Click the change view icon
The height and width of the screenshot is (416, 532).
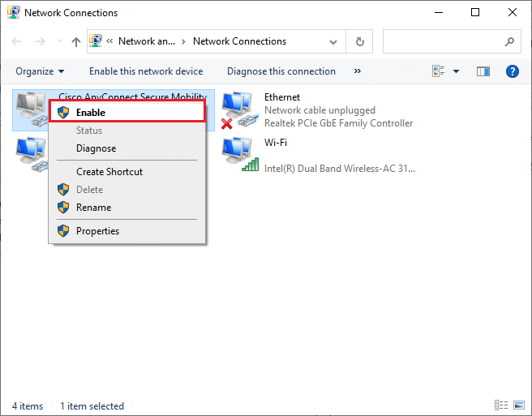coord(439,71)
